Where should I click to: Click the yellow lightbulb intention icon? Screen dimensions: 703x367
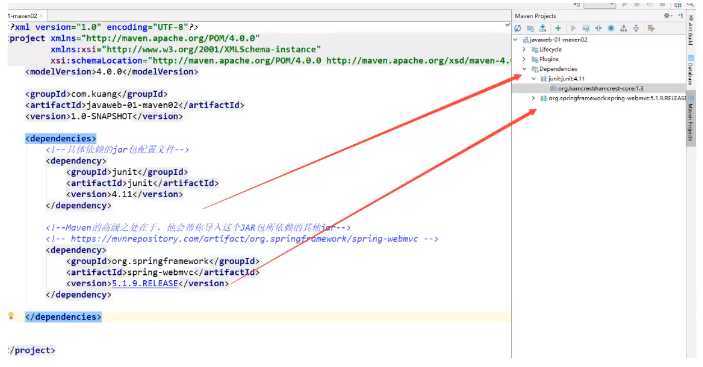[11, 316]
